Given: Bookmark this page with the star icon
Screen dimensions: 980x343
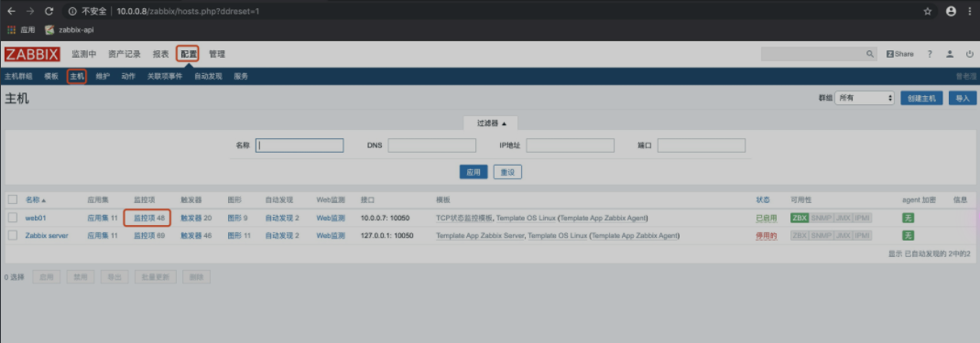Looking at the screenshot, I should point(928,11).
